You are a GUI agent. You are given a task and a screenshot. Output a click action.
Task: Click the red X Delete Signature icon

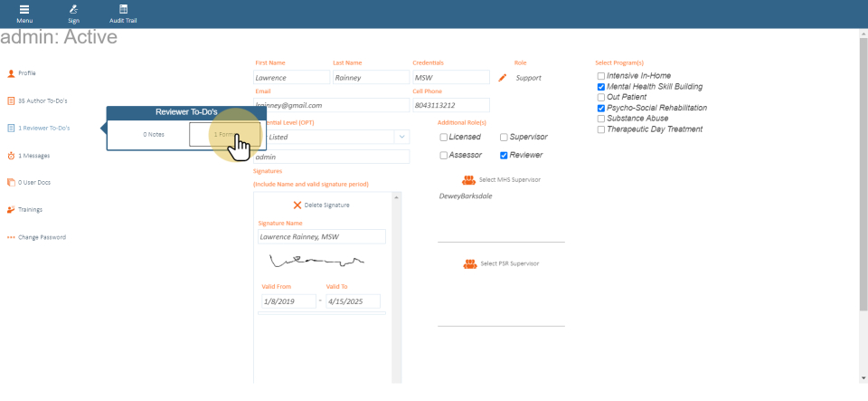pyautogui.click(x=297, y=205)
